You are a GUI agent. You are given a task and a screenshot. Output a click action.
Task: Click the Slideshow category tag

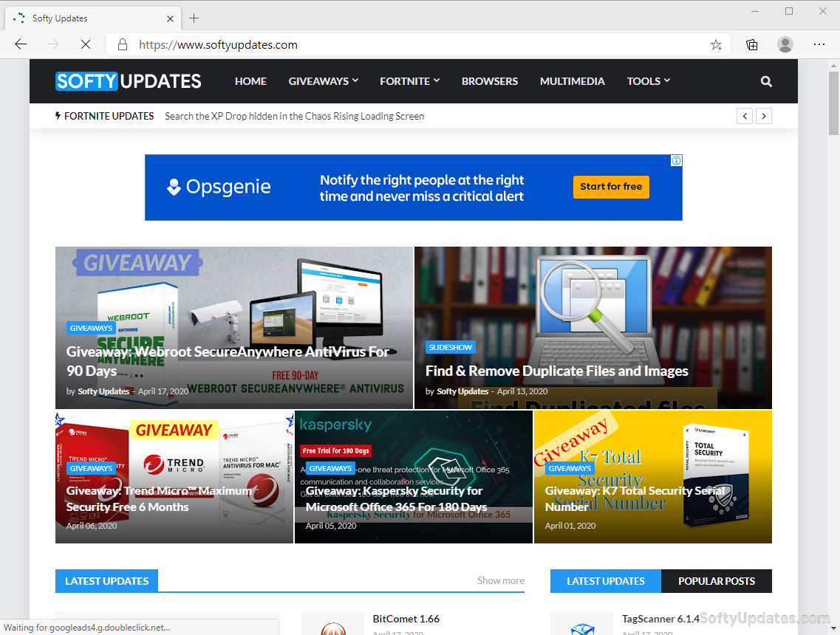click(x=451, y=347)
